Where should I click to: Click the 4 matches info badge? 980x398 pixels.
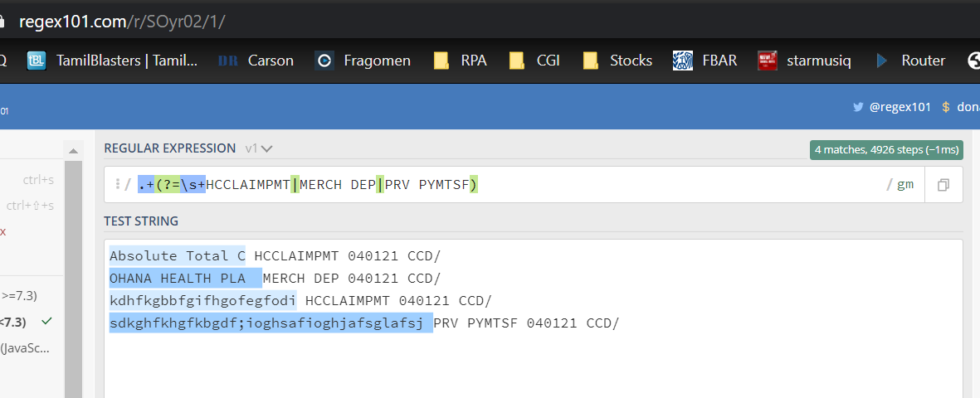click(885, 150)
